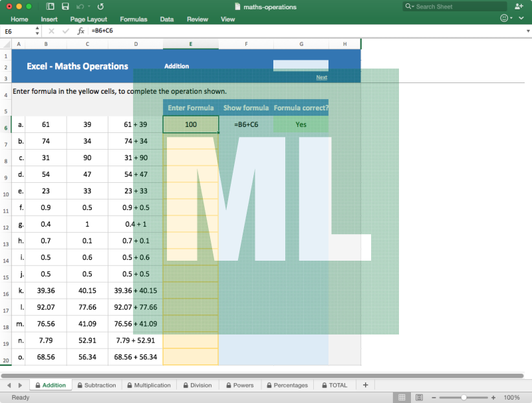Switch to Normal view icon in status bar

pyautogui.click(x=401, y=397)
